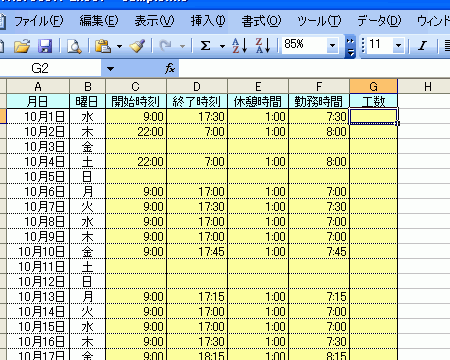Click the 休憩時間 header cell
450x360 pixels.
pyautogui.click(x=258, y=101)
